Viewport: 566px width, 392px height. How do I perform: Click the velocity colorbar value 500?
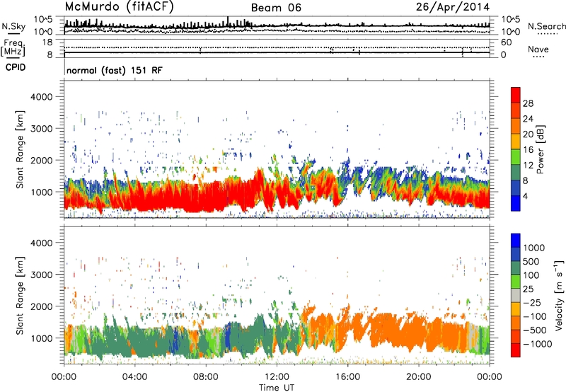tap(531, 261)
